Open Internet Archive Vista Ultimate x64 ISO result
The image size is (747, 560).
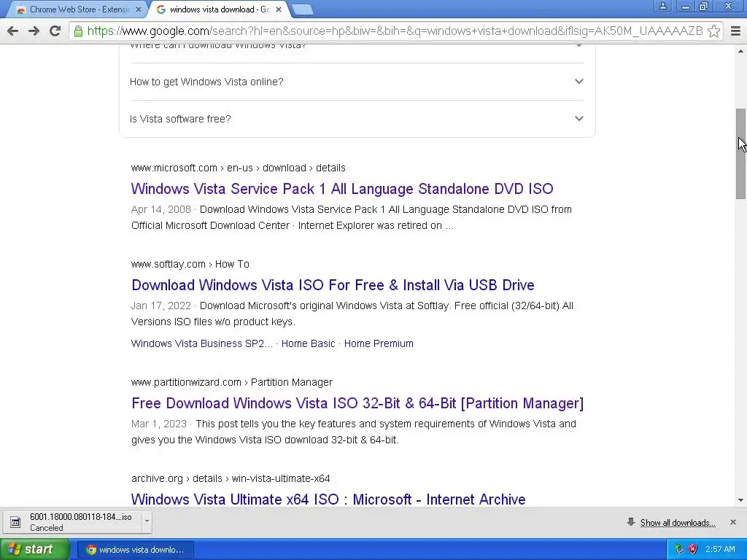click(x=328, y=499)
